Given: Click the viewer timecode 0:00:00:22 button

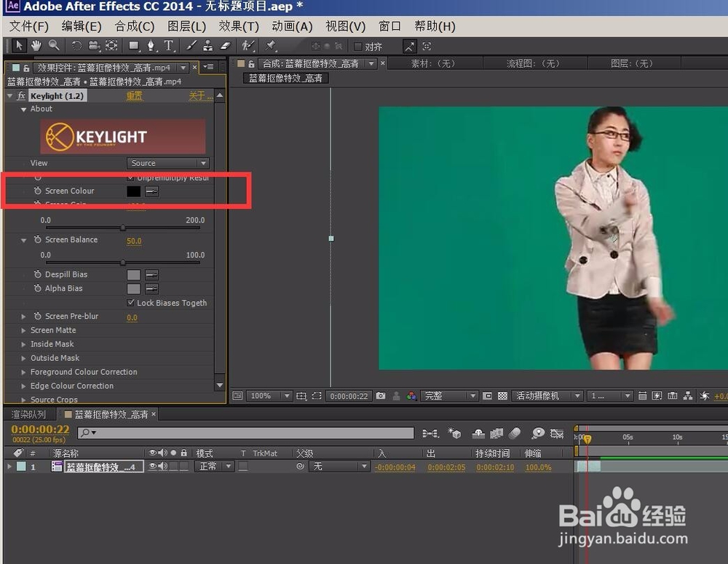Looking at the screenshot, I should pyautogui.click(x=349, y=396).
